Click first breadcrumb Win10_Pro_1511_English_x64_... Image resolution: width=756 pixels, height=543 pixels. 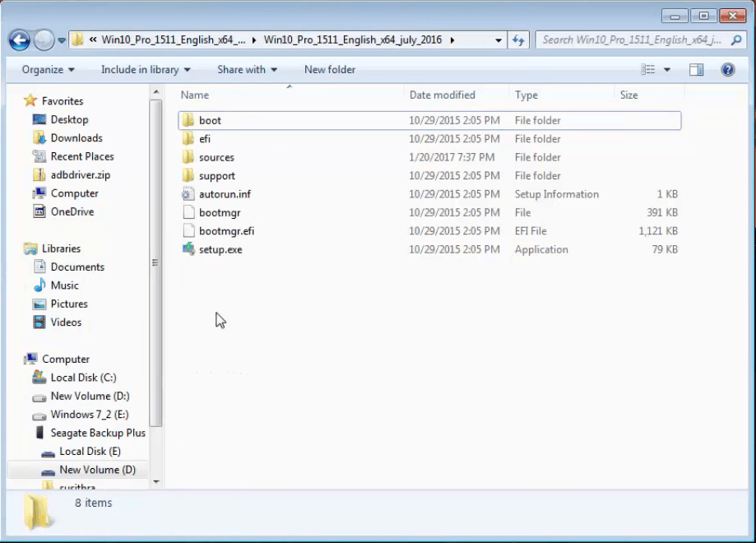(174, 40)
